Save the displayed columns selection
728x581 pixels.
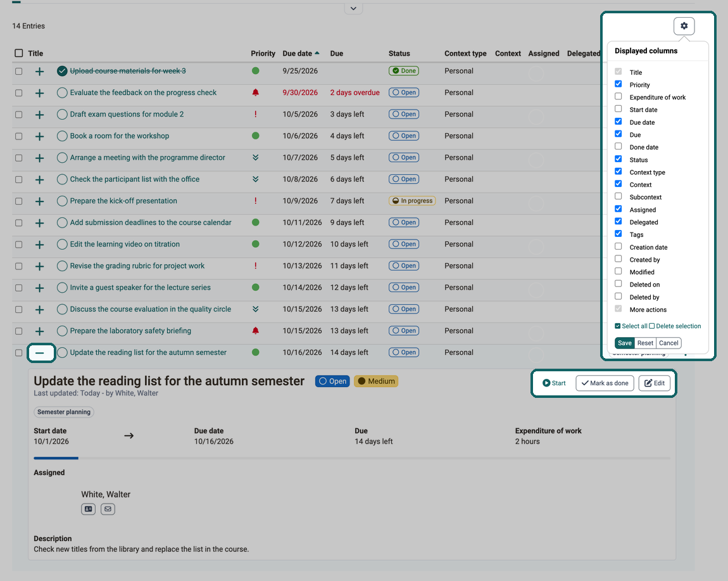coord(624,343)
